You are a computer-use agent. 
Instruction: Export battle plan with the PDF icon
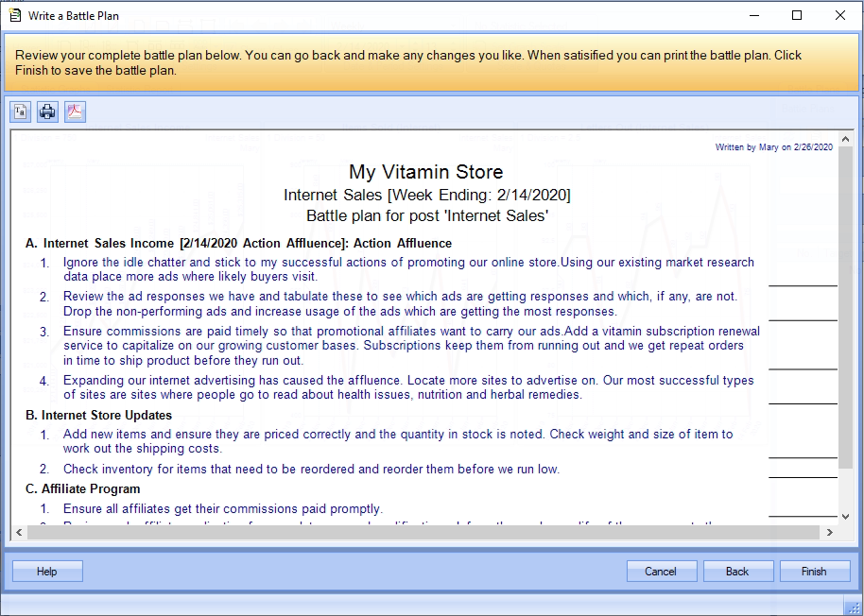pyautogui.click(x=75, y=112)
